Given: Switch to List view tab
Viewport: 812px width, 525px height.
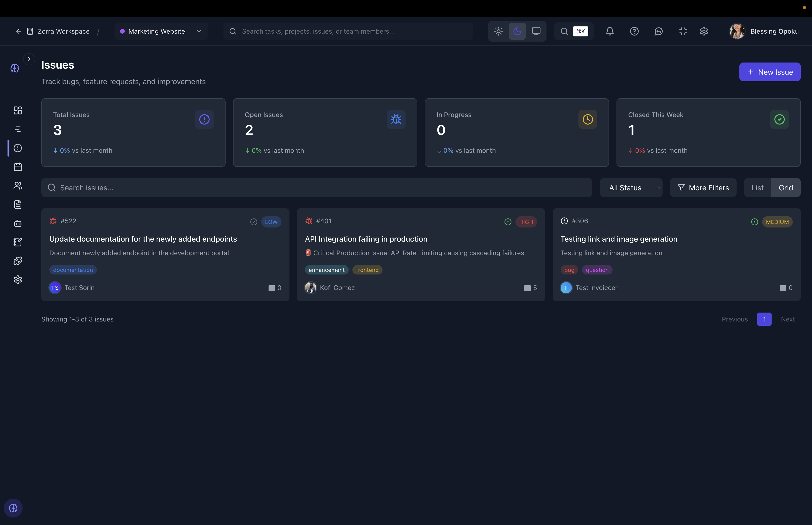Looking at the screenshot, I should click(x=757, y=188).
